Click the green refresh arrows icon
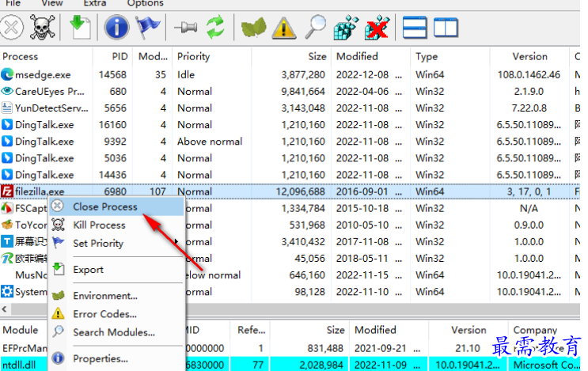588x371 pixels. click(215, 28)
